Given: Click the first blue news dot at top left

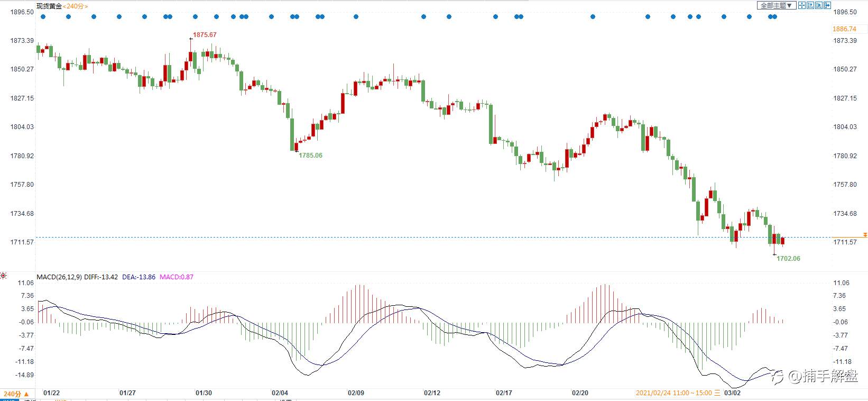Looking at the screenshot, I should (x=43, y=17).
